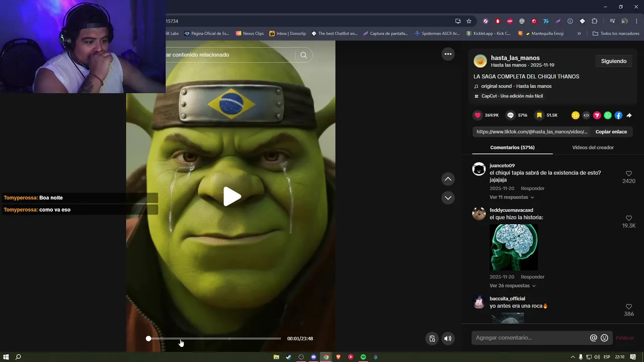Open more share options arrow
Image resolution: width=644 pixels, height=362 pixels.
coord(629,115)
